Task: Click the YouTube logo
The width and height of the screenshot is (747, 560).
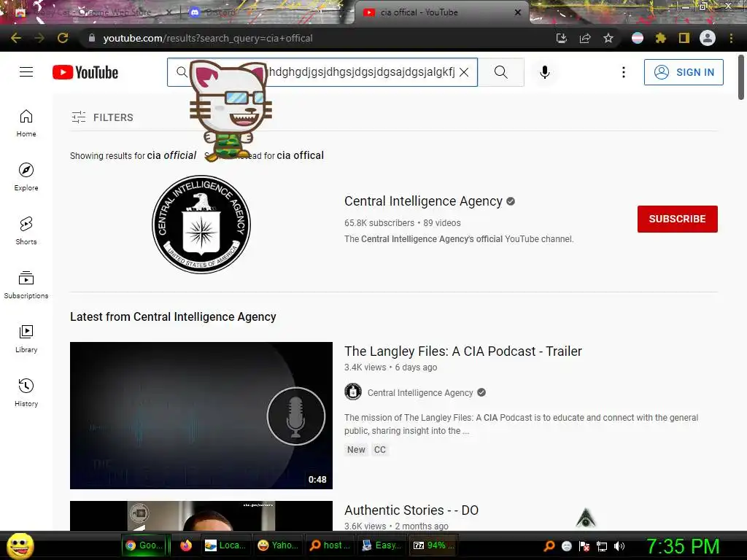Action: (85, 72)
